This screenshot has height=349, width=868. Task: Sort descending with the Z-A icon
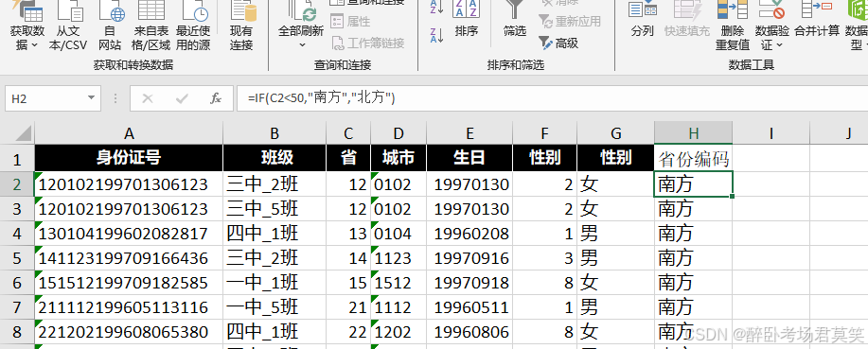click(x=436, y=35)
